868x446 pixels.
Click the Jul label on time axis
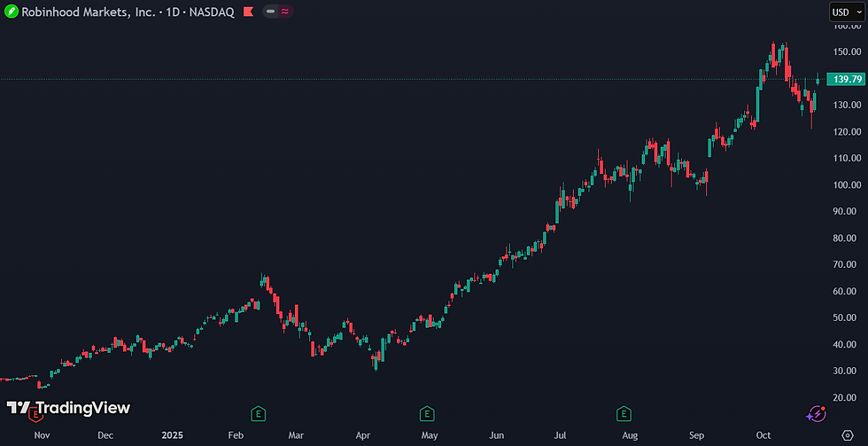[560, 435]
